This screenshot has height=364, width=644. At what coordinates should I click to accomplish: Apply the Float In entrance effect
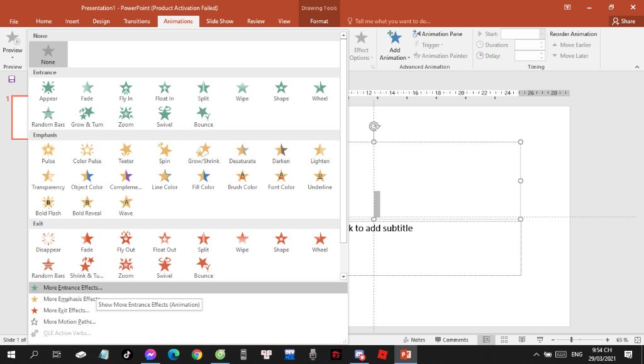click(x=164, y=91)
